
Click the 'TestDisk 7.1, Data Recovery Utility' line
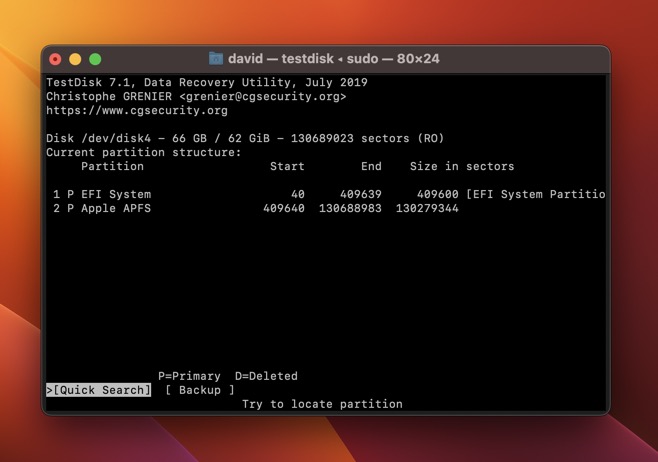(207, 82)
